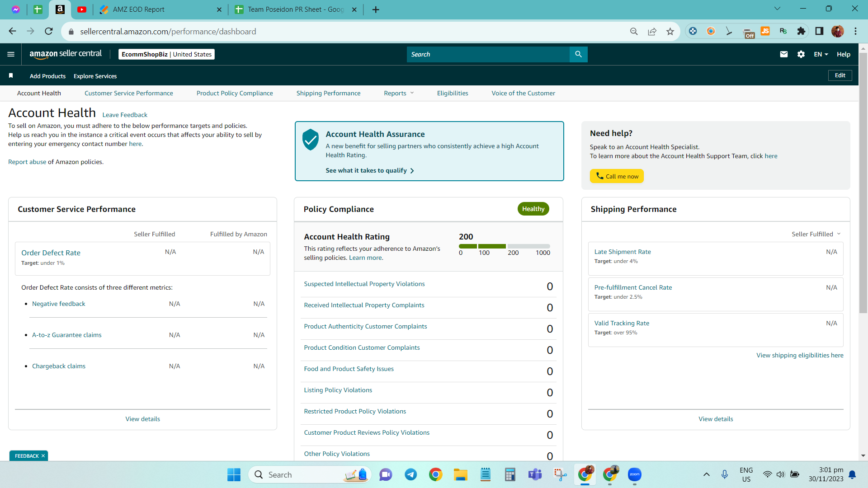Show hidden system tray icons
Screen dimensions: 868x488
pos(707,474)
